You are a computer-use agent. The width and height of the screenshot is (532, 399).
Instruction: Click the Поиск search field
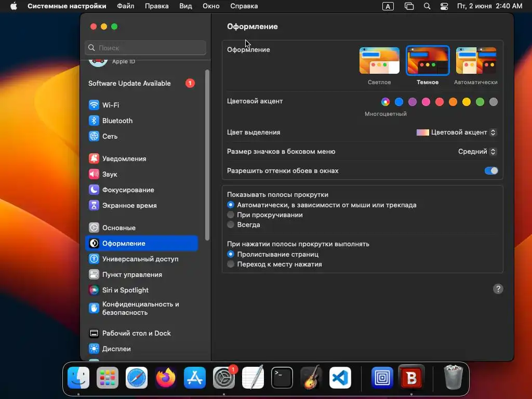point(145,48)
